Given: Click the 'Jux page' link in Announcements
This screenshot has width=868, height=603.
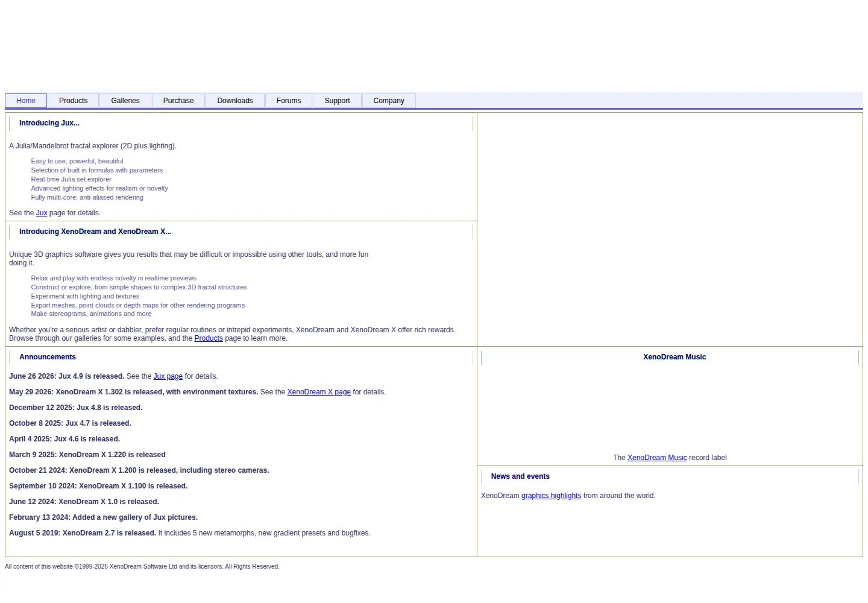Looking at the screenshot, I should coord(168,376).
